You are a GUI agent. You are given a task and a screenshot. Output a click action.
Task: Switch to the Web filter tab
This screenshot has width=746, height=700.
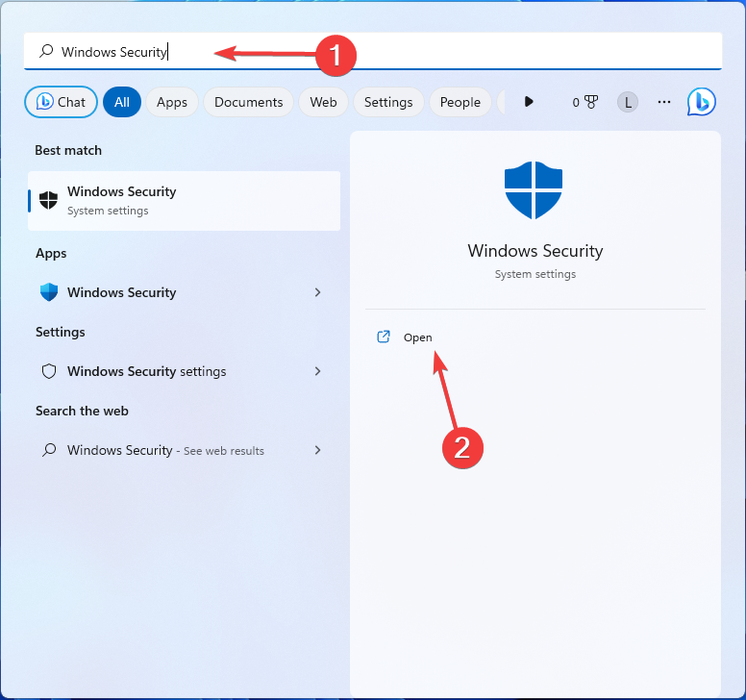(323, 102)
